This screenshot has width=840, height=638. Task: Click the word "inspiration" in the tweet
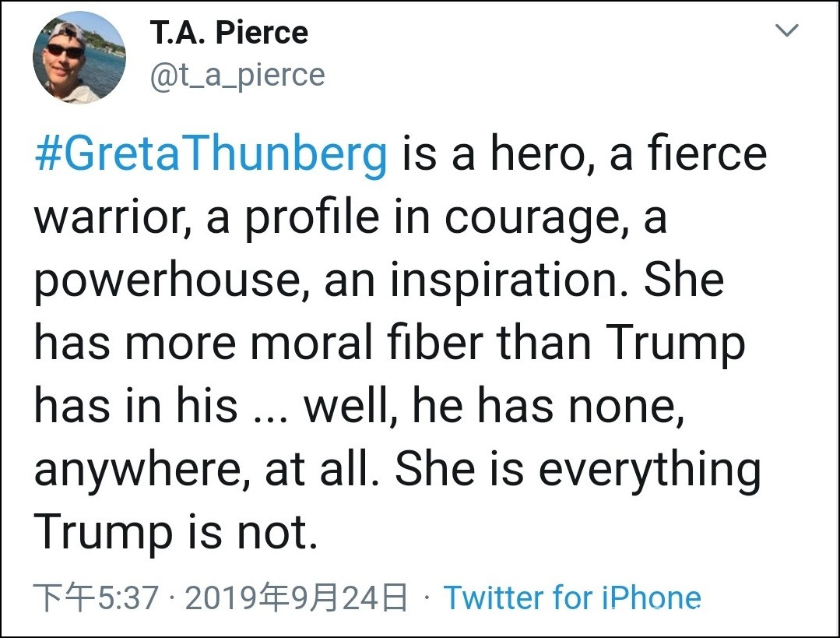pyautogui.click(x=500, y=281)
